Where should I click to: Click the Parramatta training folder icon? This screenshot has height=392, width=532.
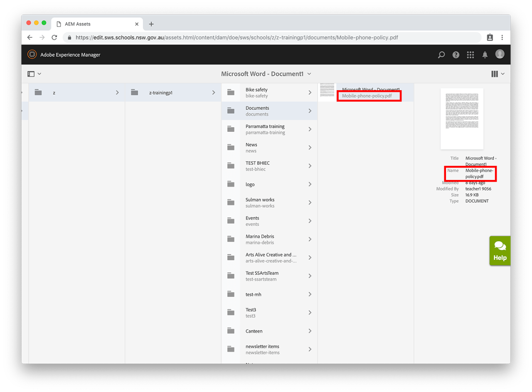click(x=231, y=129)
